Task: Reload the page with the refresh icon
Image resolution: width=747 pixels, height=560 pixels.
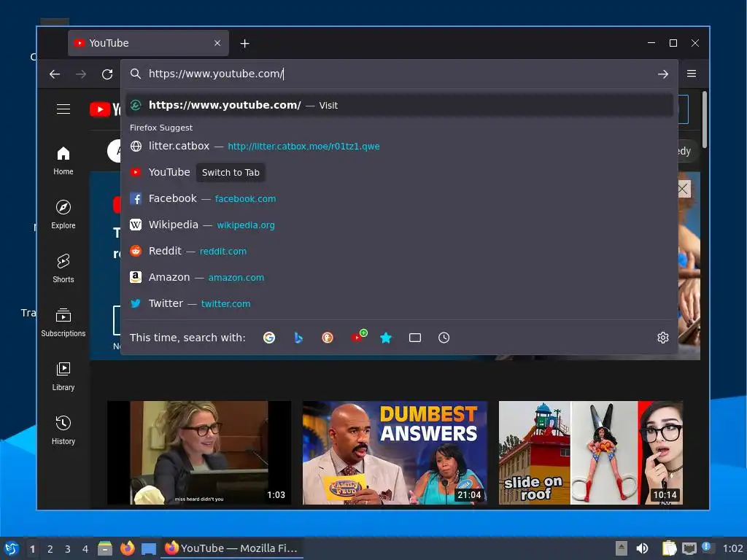Action: 107,74
